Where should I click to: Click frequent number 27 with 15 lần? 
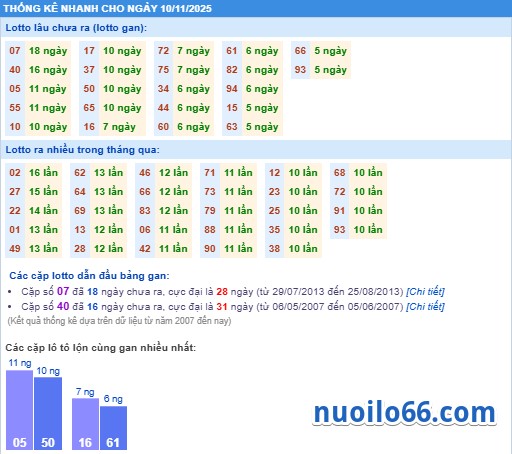15,192
